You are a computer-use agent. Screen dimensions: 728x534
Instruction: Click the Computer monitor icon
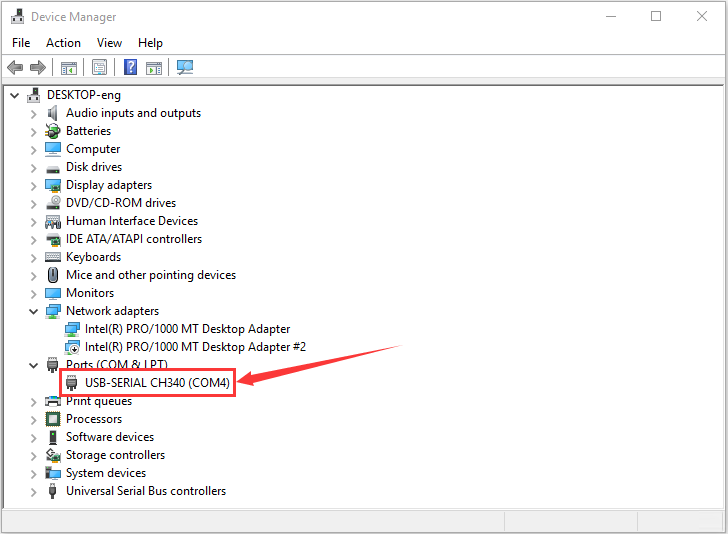[x=53, y=149]
